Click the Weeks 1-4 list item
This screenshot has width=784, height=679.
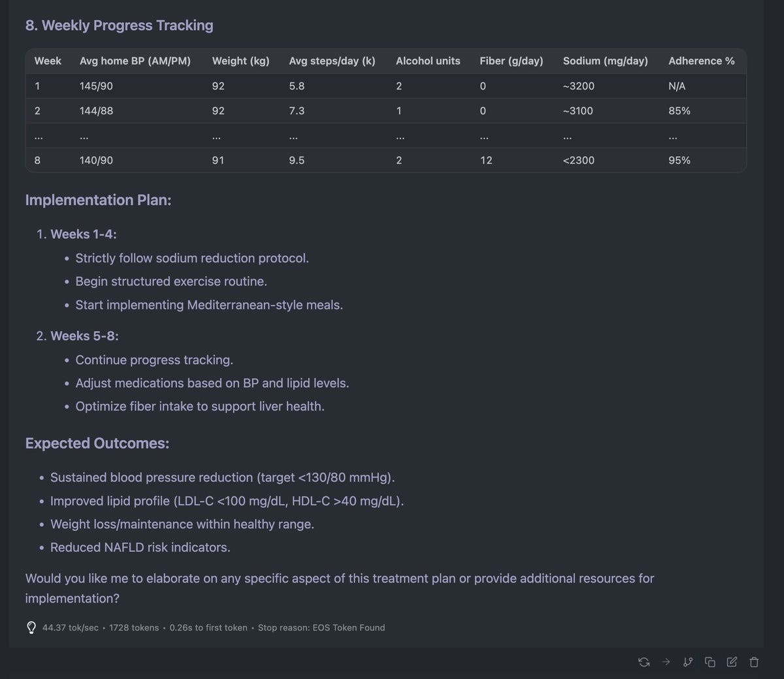[x=84, y=234]
